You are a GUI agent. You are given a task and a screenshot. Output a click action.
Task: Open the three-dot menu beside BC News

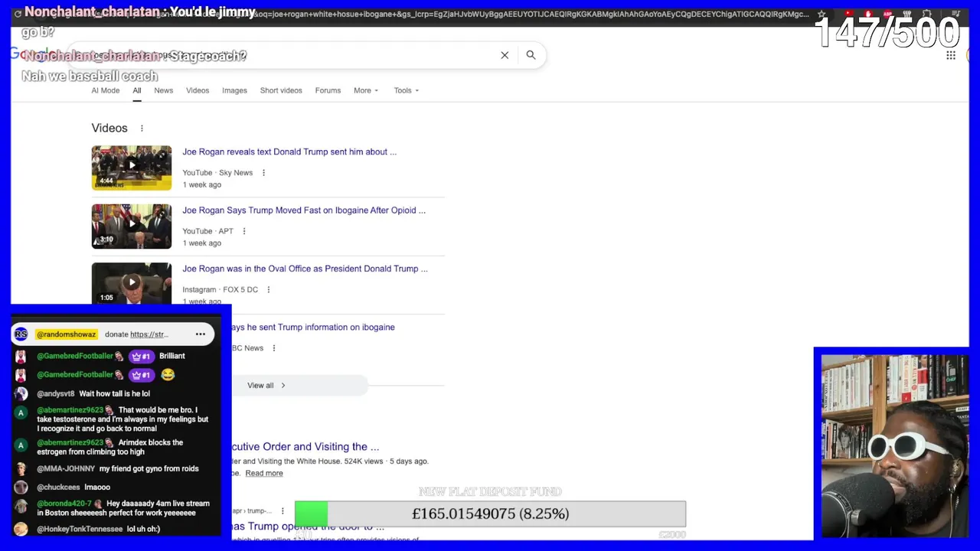point(274,348)
